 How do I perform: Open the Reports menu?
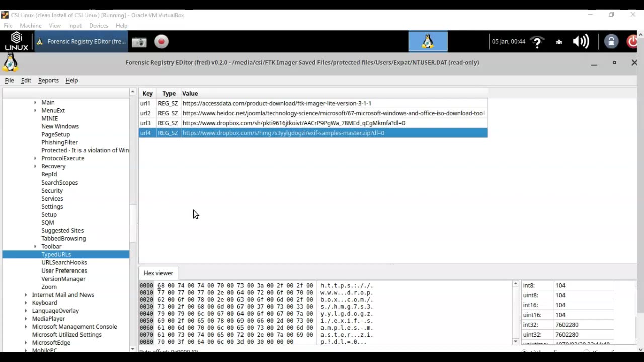(x=48, y=80)
